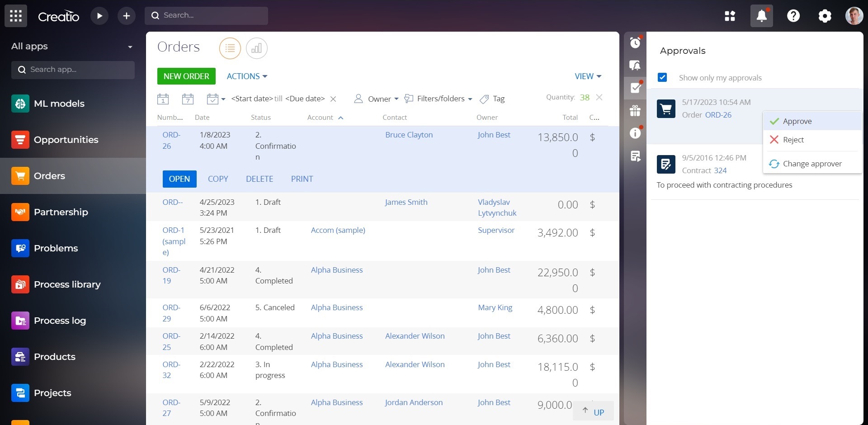Sort by the Date column header
The width and height of the screenshot is (868, 425).
[x=202, y=118]
